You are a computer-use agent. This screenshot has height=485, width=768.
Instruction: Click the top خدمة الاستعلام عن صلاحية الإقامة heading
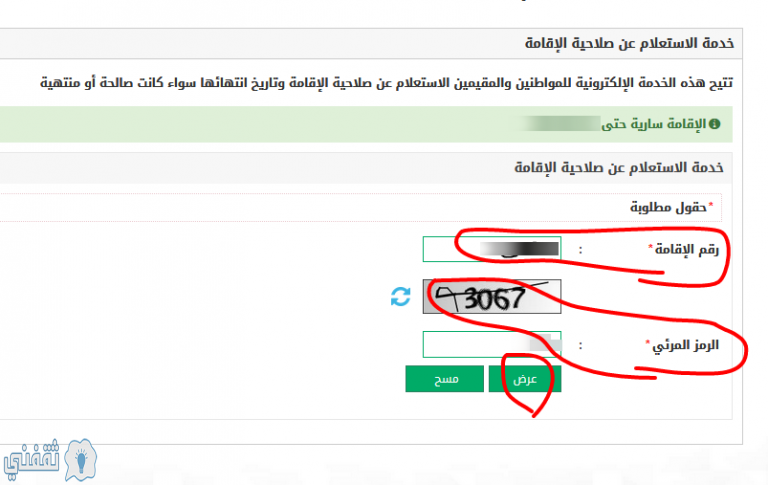[x=629, y=43]
